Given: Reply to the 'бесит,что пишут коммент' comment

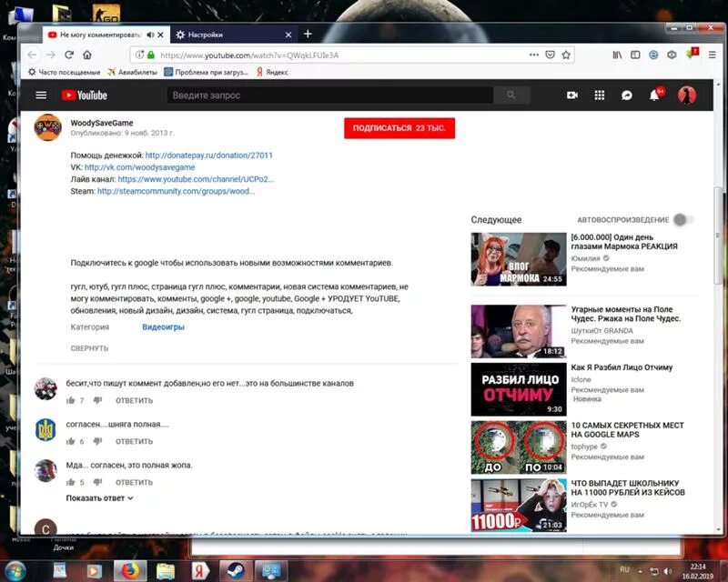Looking at the screenshot, I should click(x=134, y=400).
